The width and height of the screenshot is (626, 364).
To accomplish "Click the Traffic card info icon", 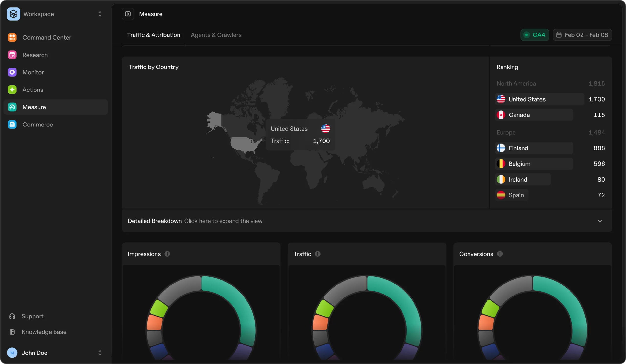I will coord(317,254).
